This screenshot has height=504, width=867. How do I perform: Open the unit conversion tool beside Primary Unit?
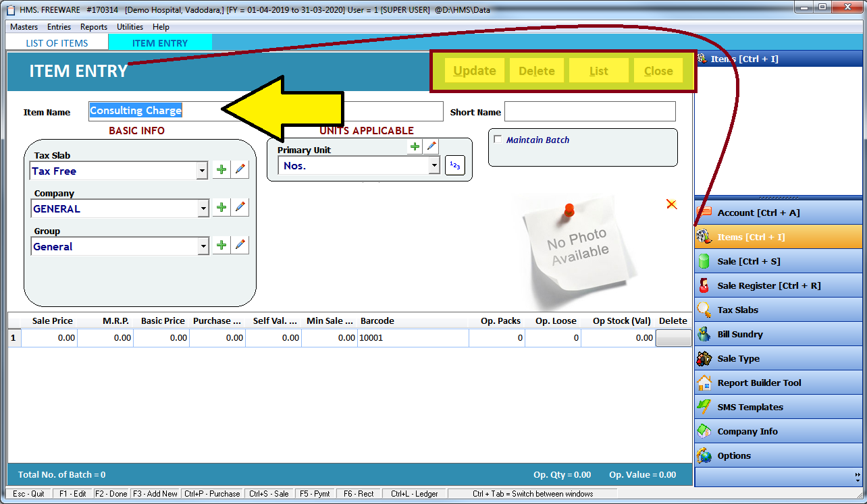click(x=454, y=165)
